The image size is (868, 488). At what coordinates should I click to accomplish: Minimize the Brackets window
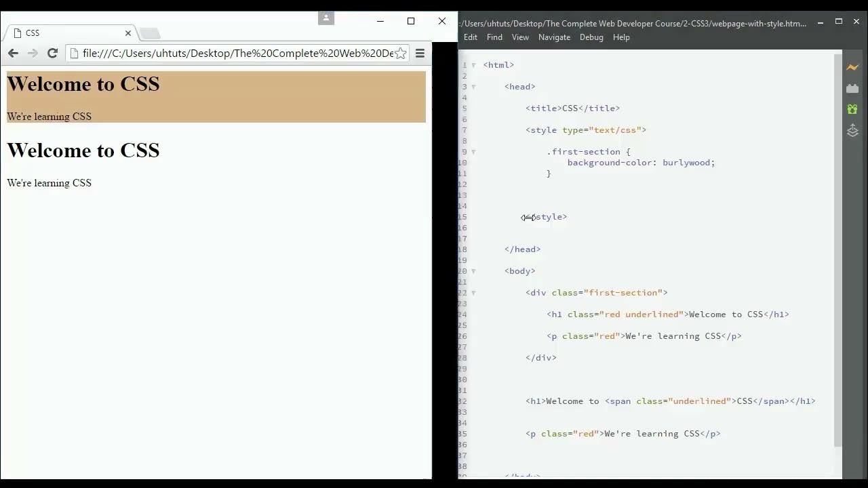click(x=821, y=22)
